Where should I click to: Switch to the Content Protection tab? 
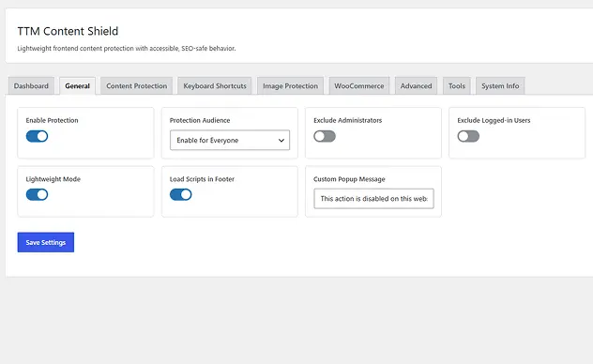tap(137, 85)
